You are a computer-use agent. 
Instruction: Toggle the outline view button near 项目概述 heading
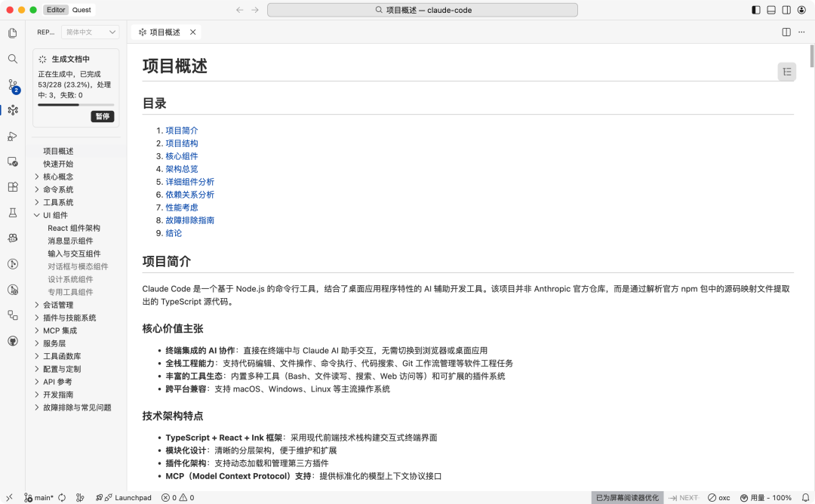point(787,71)
